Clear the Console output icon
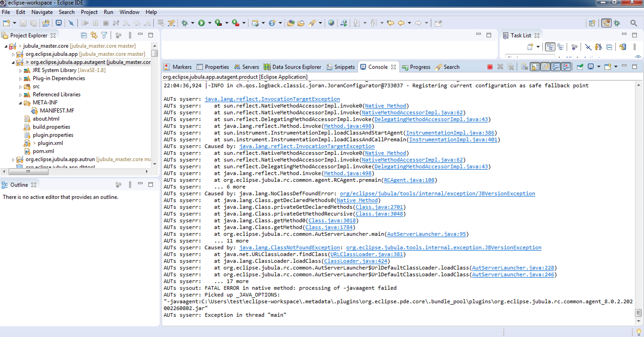 (x=525, y=67)
